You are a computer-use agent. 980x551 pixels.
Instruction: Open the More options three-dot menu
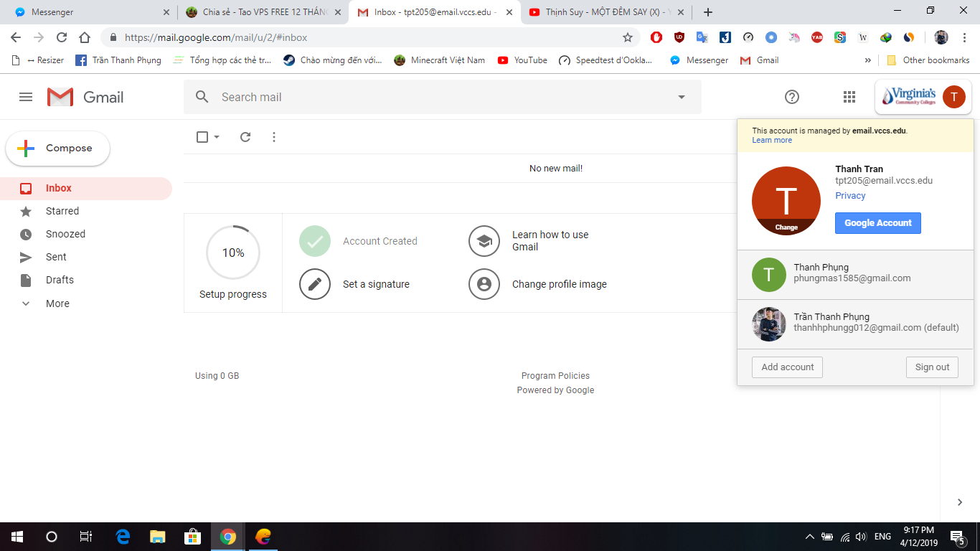coord(274,137)
